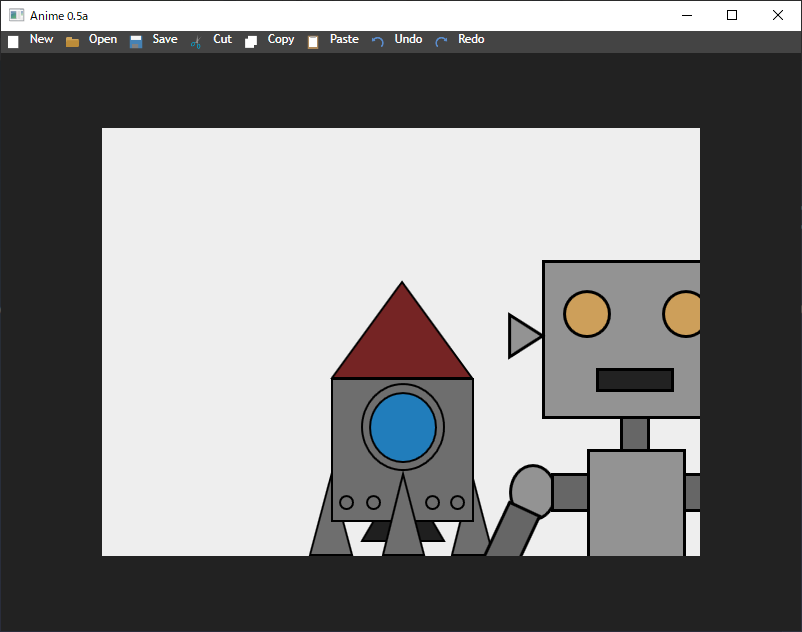The height and width of the screenshot is (632, 802).
Task: Select the rocket's dark red triangular nose
Action: coord(402,345)
